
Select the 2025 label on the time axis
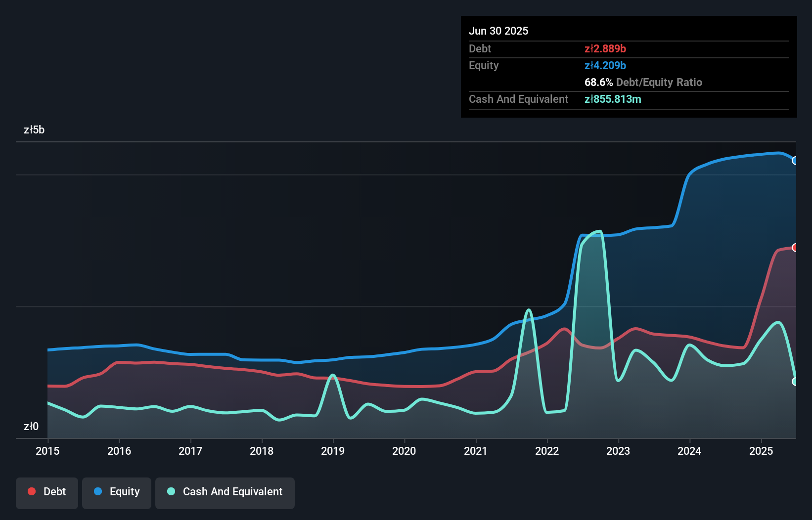coord(762,451)
